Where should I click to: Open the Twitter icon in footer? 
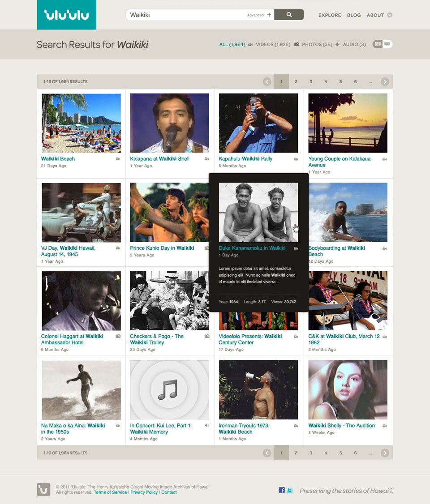click(289, 490)
